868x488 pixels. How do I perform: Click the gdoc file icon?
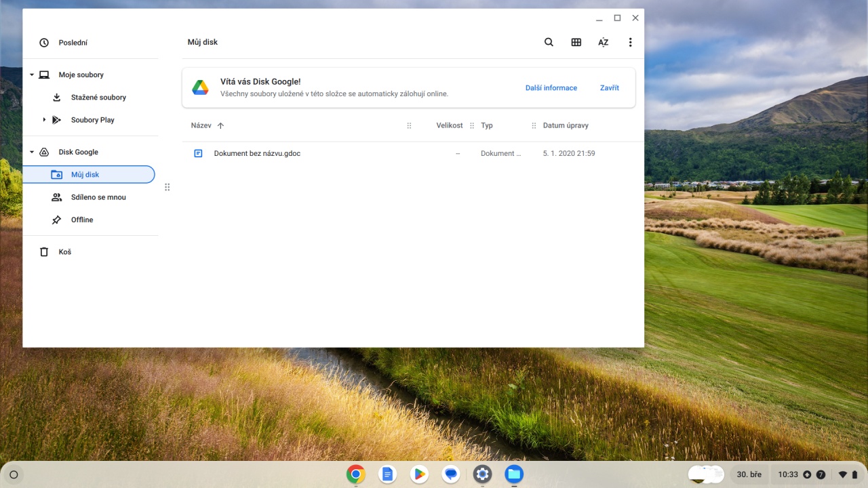click(x=198, y=153)
